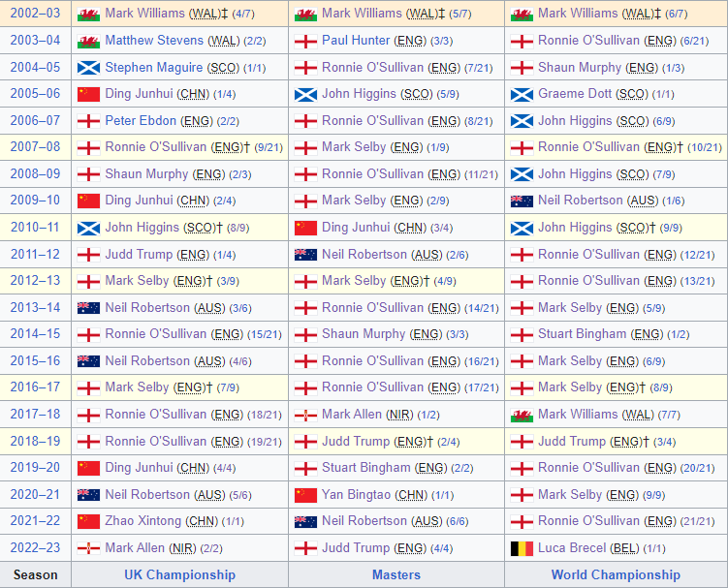Click Welsh flag beside Mark Williams 2017–18
Screen dimensions: 728x588
click(x=522, y=415)
